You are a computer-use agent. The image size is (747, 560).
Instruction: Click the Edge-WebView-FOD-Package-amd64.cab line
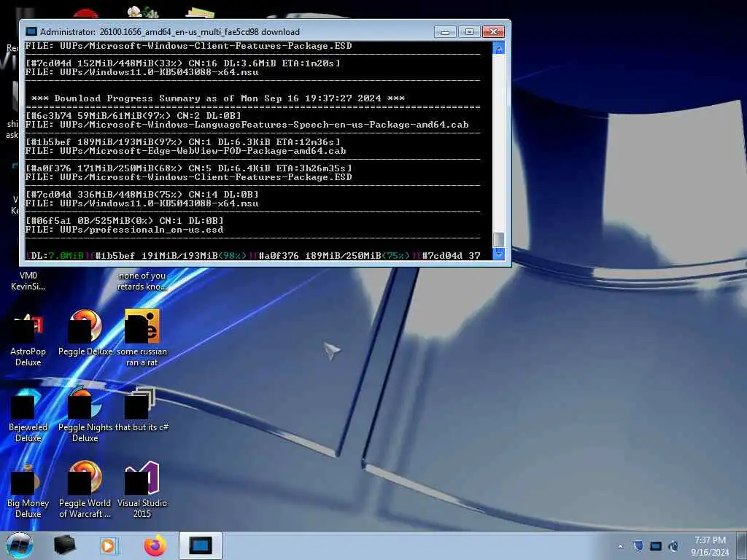pos(186,151)
